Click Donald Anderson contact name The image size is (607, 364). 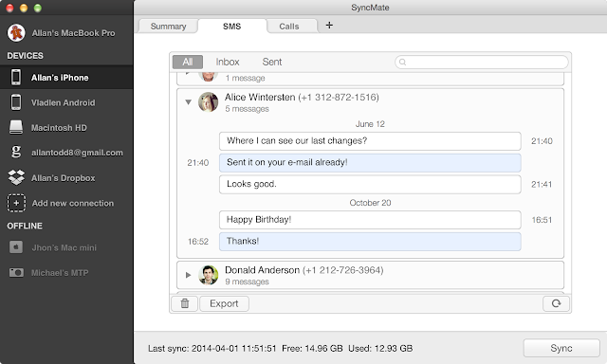pyautogui.click(x=262, y=270)
